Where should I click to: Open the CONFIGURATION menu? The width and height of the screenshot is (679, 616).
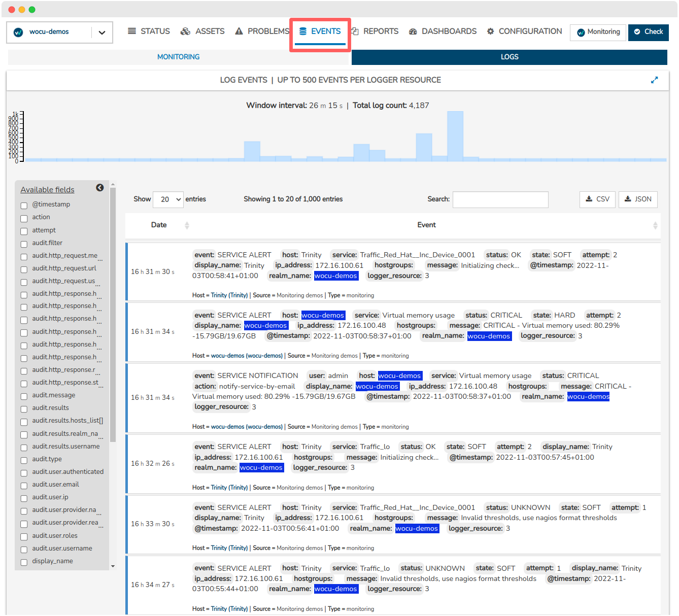(524, 31)
